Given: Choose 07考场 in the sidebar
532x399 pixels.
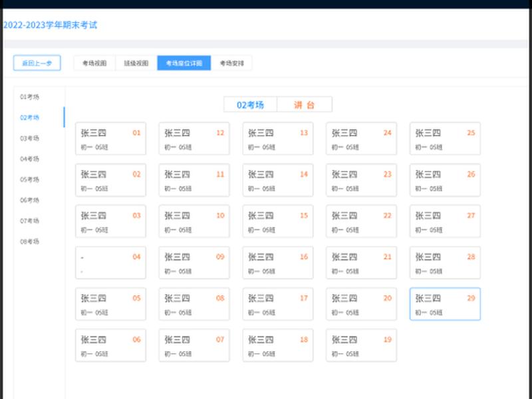Looking at the screenshot, I should 29,221.
